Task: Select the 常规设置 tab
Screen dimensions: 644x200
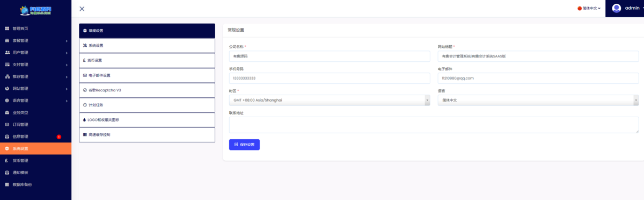Action: point(147,31)
